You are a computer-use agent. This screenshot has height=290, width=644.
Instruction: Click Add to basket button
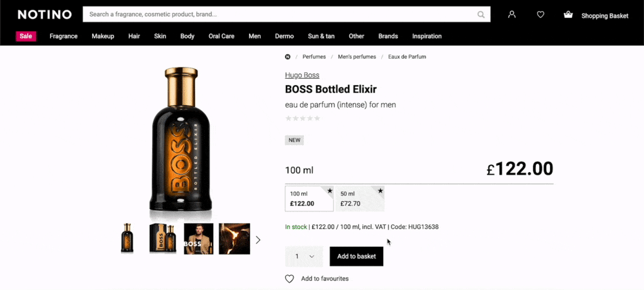coord(356,256)
